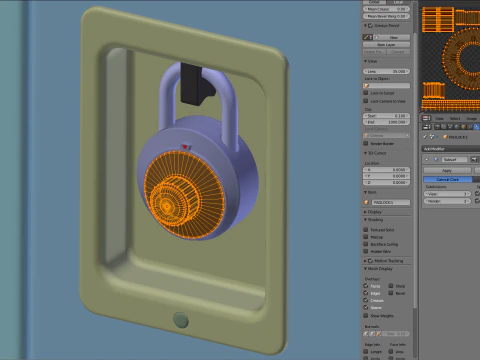
Task: Enable Lock to Cursor checkbox
Action: coord(366,93)
